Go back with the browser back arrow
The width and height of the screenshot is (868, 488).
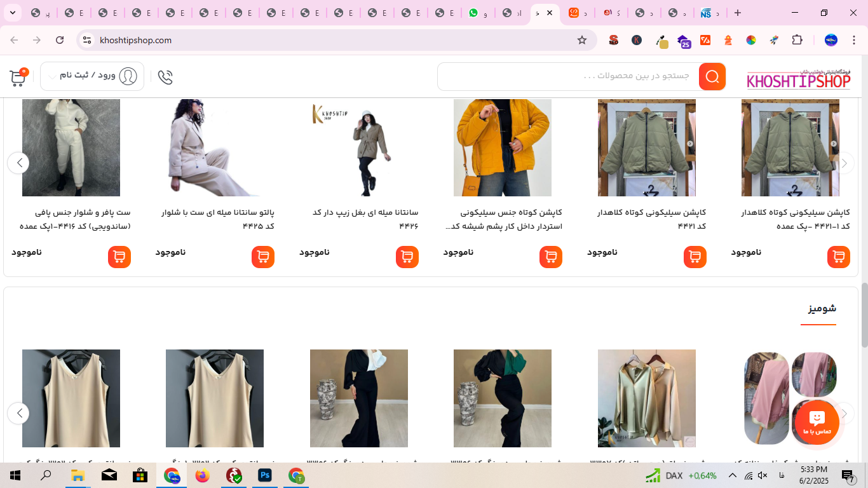[14, 40]
